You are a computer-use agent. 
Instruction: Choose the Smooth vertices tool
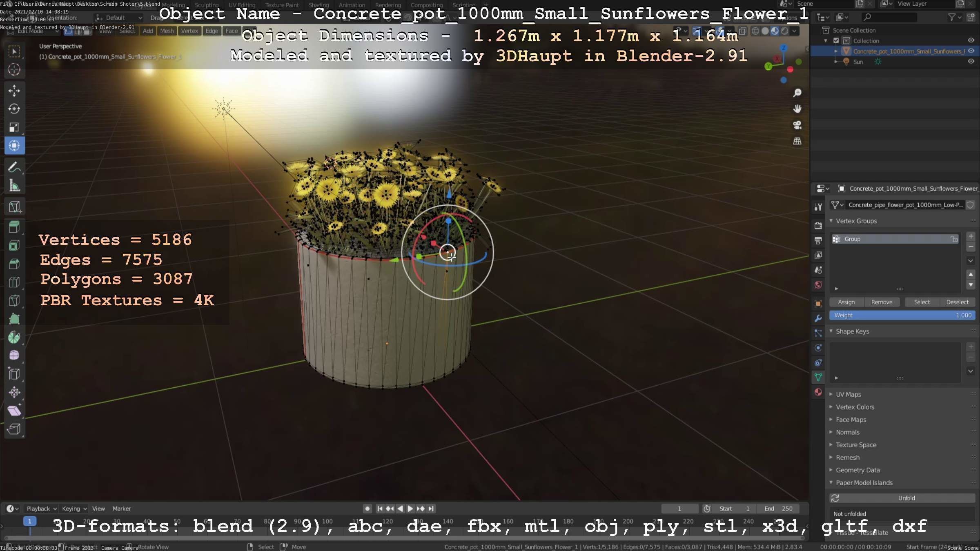coord(14,355)
